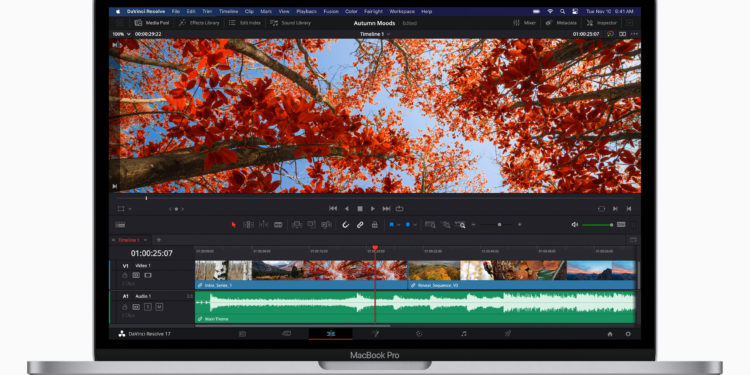Image resolution: width=750 pixels, height=375 pixels.
Task: Open the Fairlight menu
Action: point(374,11)
